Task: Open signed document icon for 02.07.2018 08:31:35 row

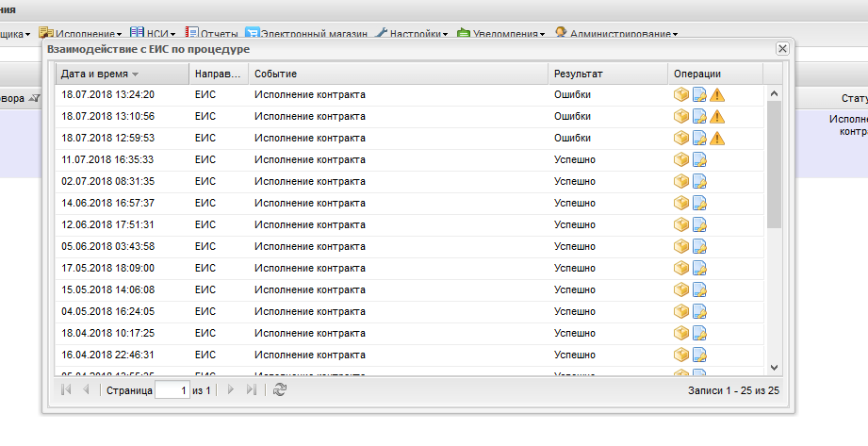Action: (699, 181)
